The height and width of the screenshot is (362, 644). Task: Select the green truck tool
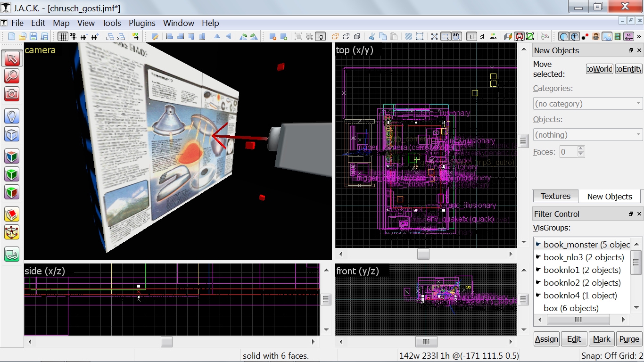(x=12, y=255)
